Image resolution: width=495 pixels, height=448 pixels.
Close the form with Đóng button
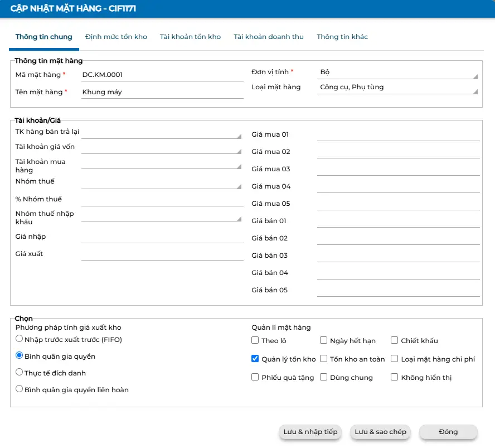point(448,432)
